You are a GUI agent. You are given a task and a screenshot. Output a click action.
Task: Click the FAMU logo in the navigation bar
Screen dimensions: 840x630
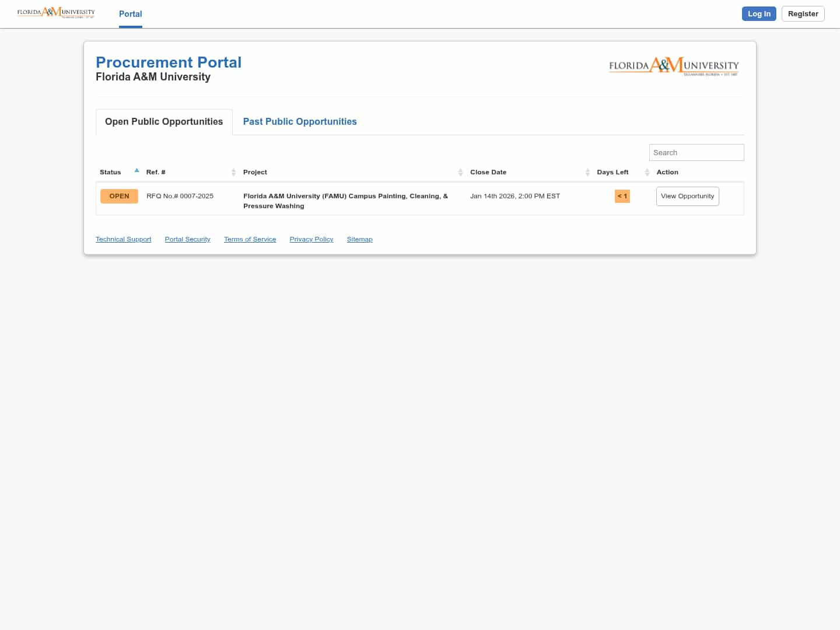click(55, 13)
